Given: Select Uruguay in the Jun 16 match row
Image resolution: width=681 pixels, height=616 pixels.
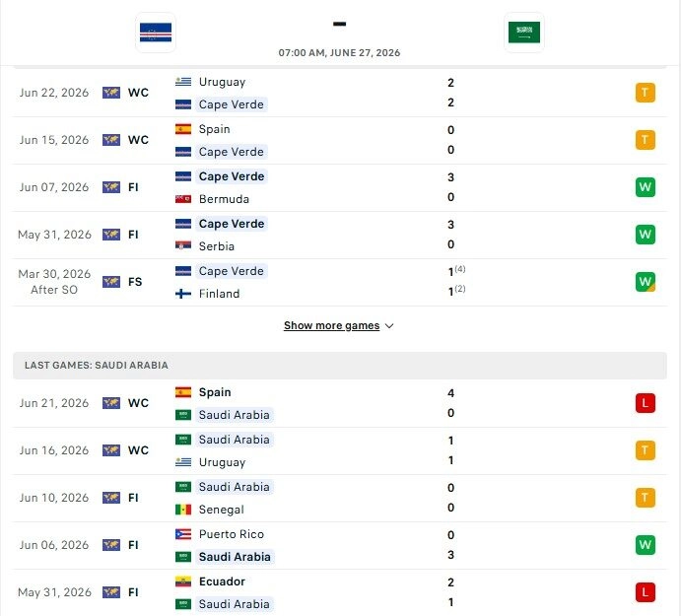Looking at the screenshot, I should pyautogui.click(x=222, y=462).
